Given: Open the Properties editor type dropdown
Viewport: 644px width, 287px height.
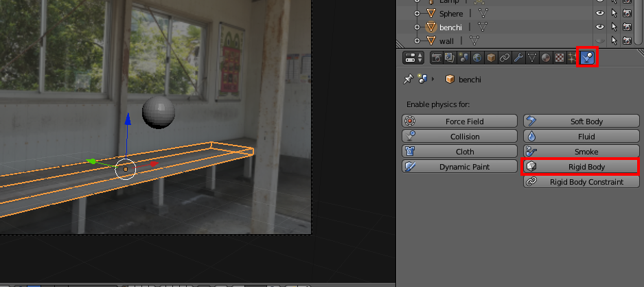Looking at the screenshot, I should pyautogui.click(x=413, y=58).
